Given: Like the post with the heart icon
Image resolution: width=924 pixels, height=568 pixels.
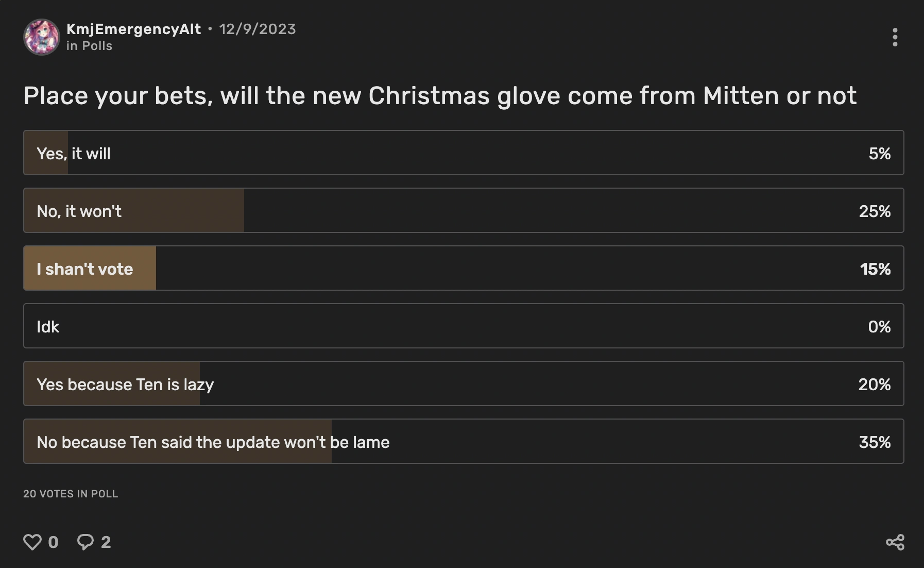Looking at the screenshot, I should pyautogui.click(x=32, y=542).
